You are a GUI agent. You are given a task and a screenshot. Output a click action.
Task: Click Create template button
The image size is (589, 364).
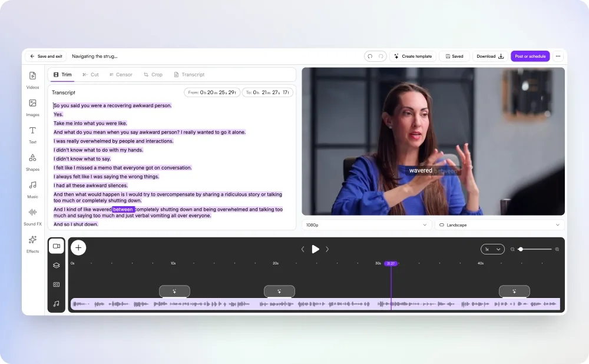(413, 57)
